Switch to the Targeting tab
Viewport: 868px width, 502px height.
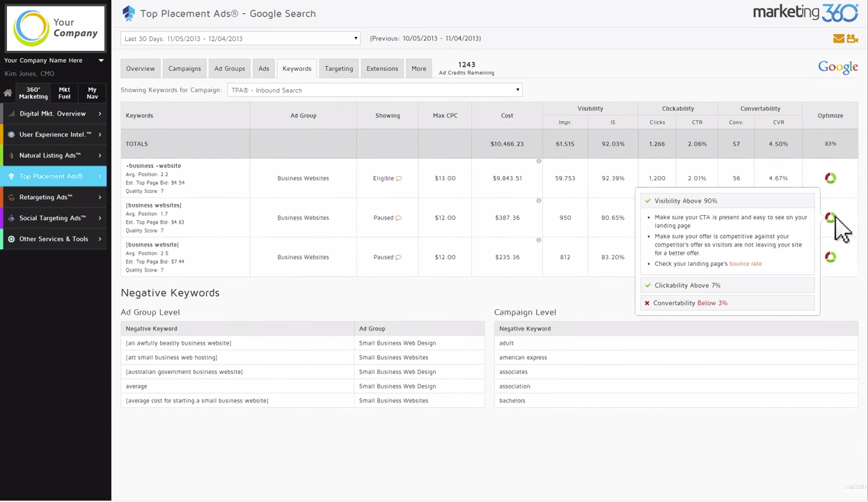(338, 68)
